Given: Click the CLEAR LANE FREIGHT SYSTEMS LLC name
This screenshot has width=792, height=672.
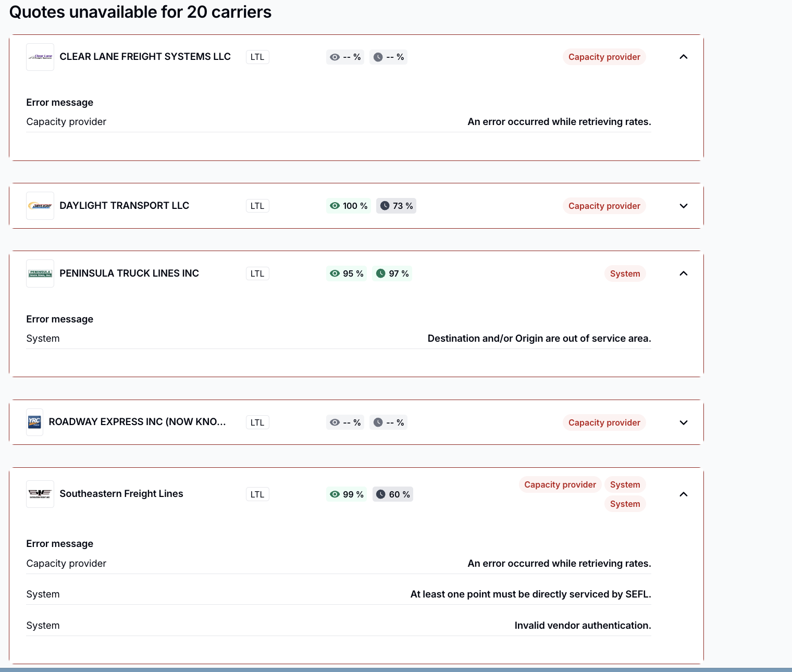Looking at the screenshot, I should pos(145,56).
